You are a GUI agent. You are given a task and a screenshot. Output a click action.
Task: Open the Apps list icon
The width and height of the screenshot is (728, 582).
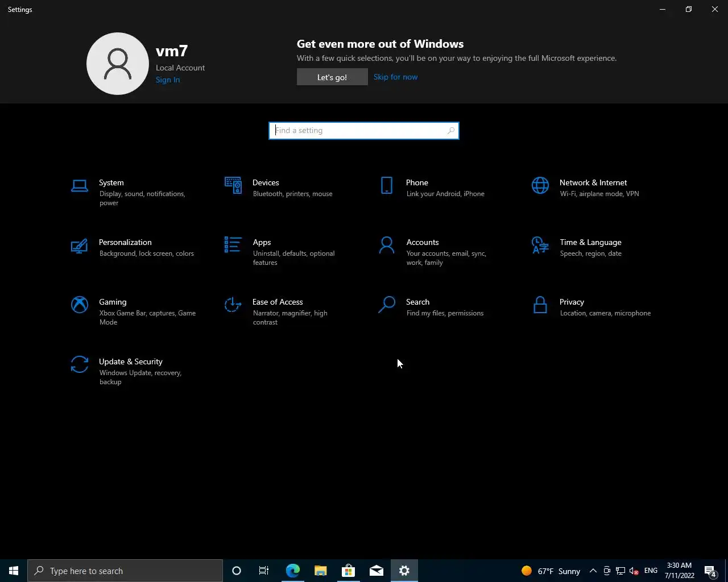tap(233, 245)
